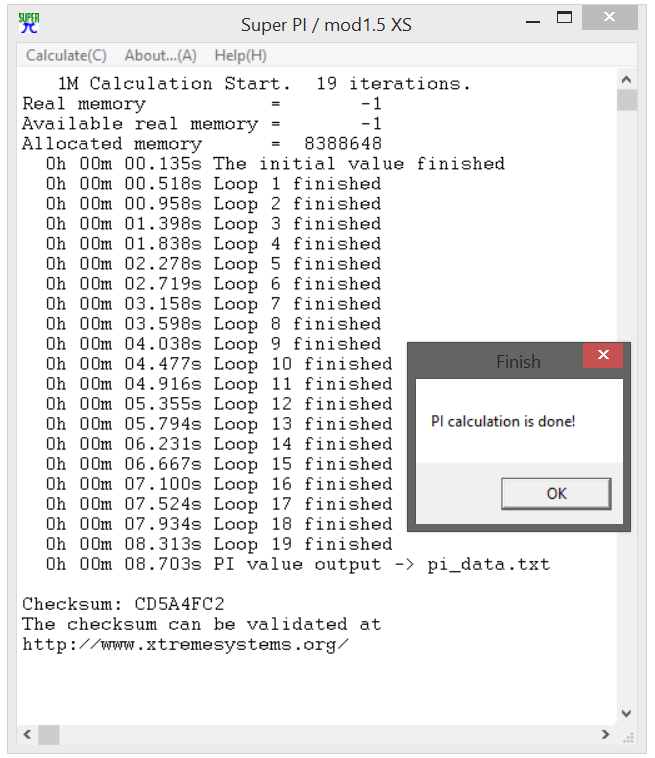This screenshot has width=655, height=758.
Task: Open the Help(H) menu
Action: (x=240, y=56)
